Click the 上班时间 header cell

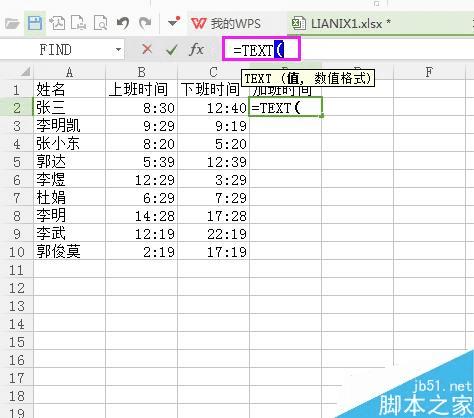click(x=141, y=89)
